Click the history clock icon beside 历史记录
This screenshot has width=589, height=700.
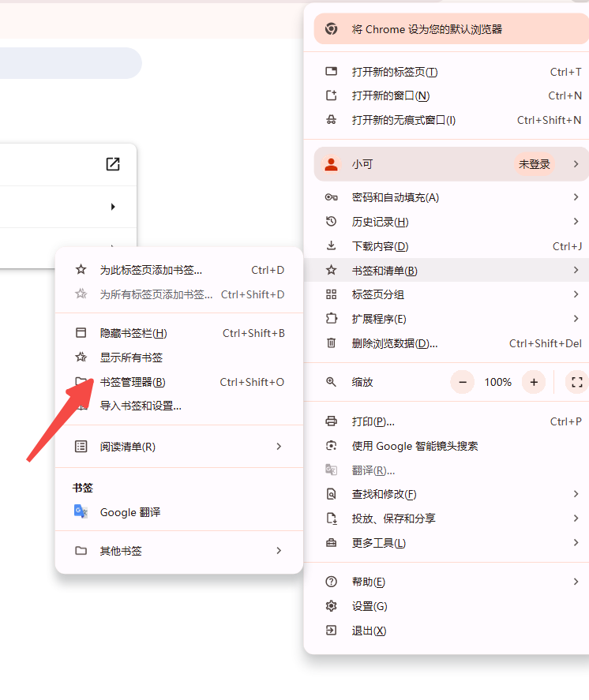coord(331,222)
